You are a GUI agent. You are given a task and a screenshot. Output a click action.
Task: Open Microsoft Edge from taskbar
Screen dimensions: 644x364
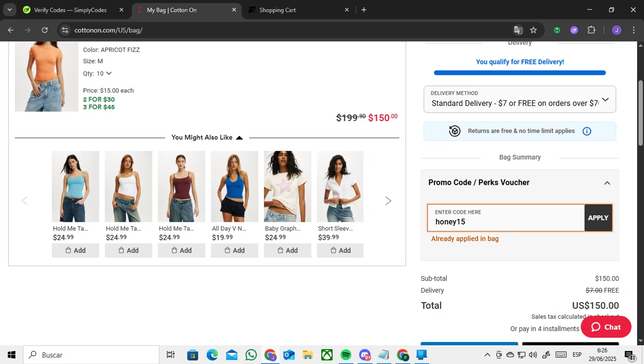212,355
